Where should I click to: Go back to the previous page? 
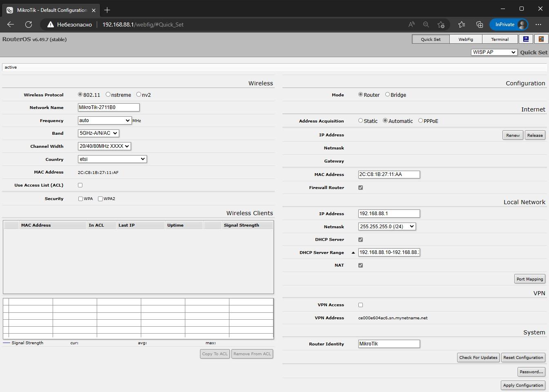coord(11,24)
